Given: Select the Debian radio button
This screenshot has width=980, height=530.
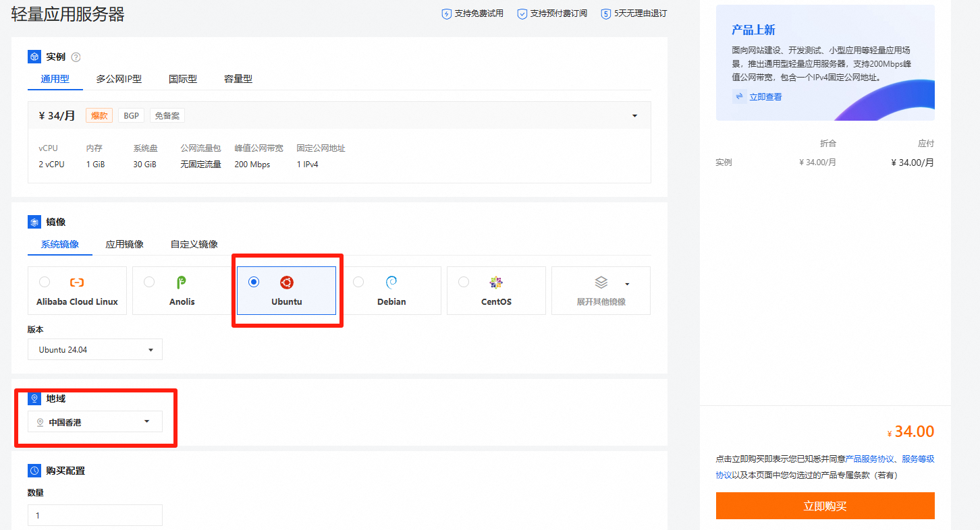Looking at the screenshot, I should pyautogui.click(x=358, y=282).
